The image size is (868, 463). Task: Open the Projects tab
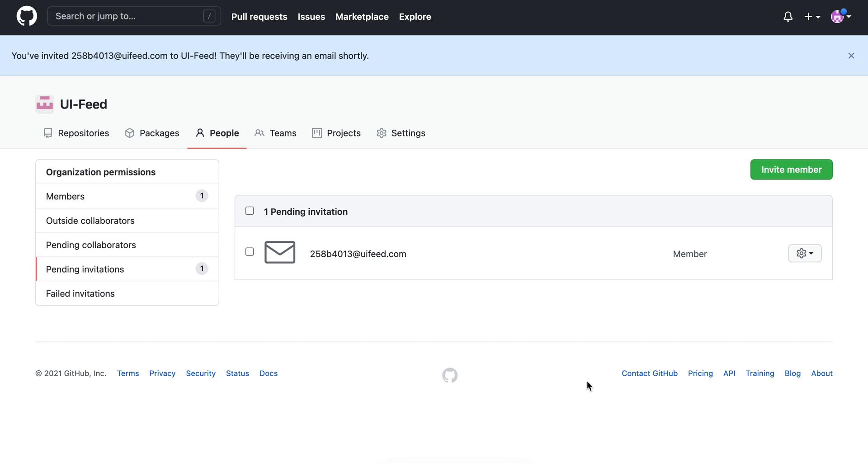coord(336,133)
